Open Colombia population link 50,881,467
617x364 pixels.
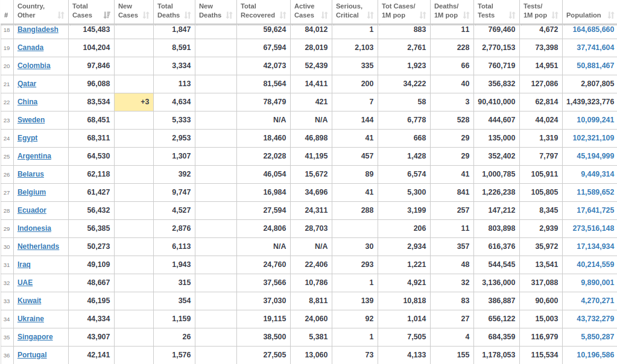[x=595, y=66]
